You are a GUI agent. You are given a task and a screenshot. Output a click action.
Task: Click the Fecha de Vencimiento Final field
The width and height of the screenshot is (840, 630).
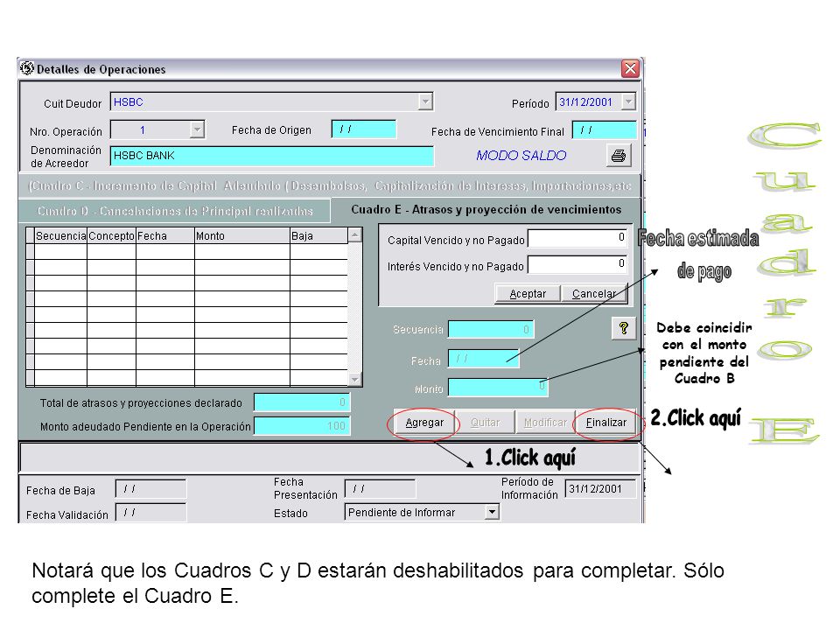pyautogui.click(x=605, y=130)
